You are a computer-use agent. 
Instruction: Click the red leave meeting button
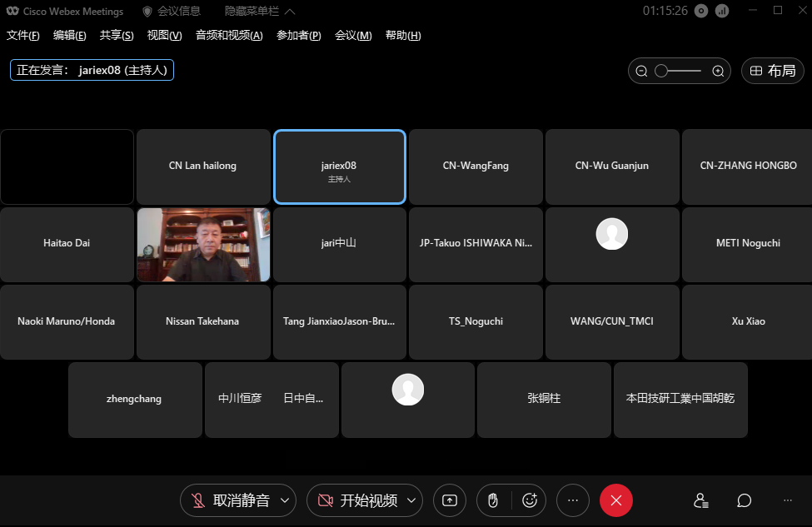click(x=616, y=500)
